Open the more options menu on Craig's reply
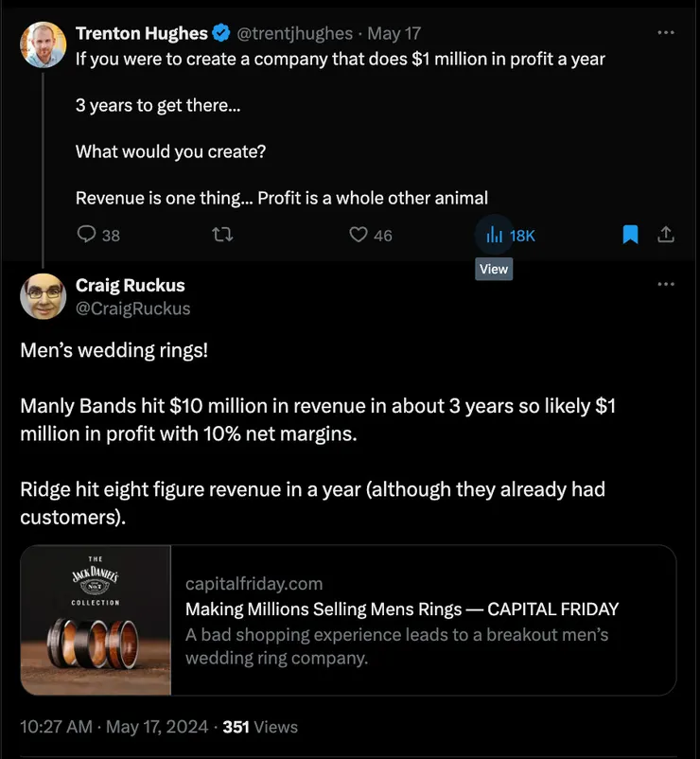The image size is (700, 759). (666, 285)
